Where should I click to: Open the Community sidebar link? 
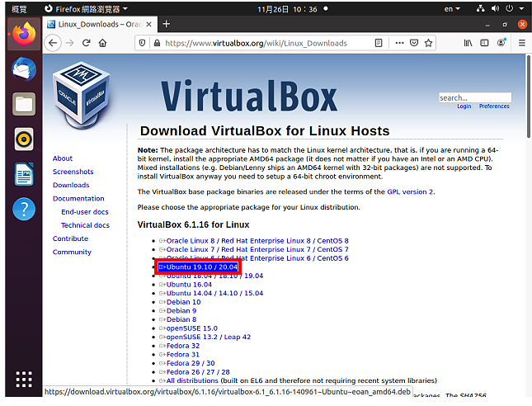tap(72, 252)
